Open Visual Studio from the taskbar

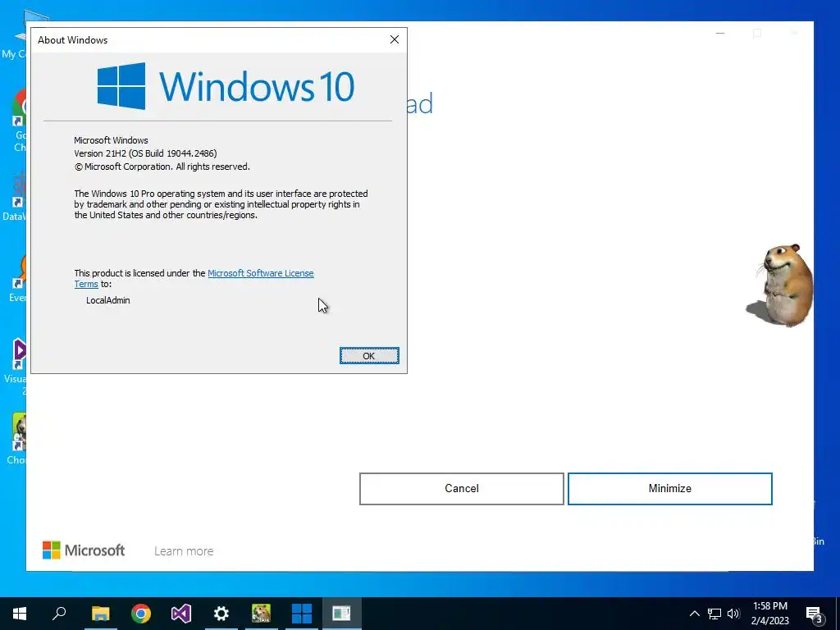(x=181, y=614)
